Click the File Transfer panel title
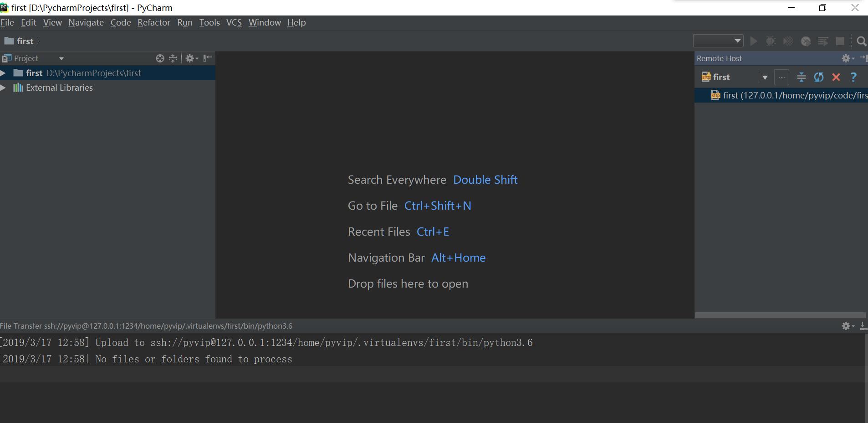This screenshot has width=868, height=423. click(x=146, y=326)
